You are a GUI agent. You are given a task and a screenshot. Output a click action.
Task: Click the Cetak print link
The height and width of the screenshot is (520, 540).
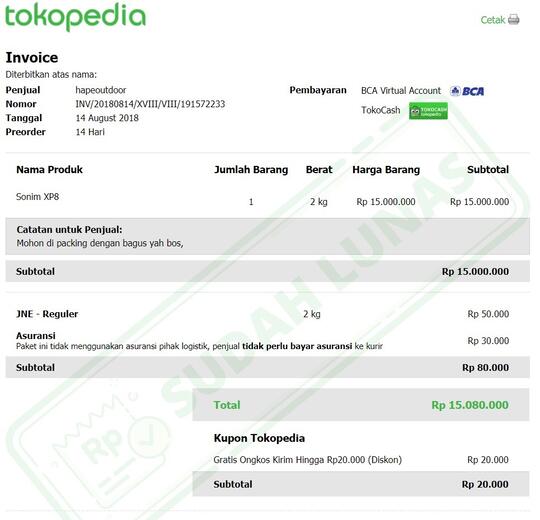coord(493,20)
